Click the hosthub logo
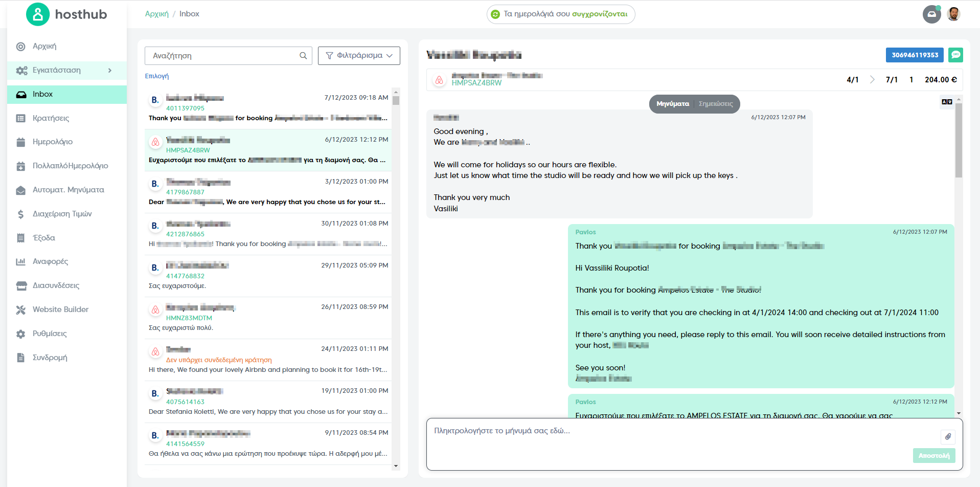This screenshot has height=487, width=980. point(66,14)
